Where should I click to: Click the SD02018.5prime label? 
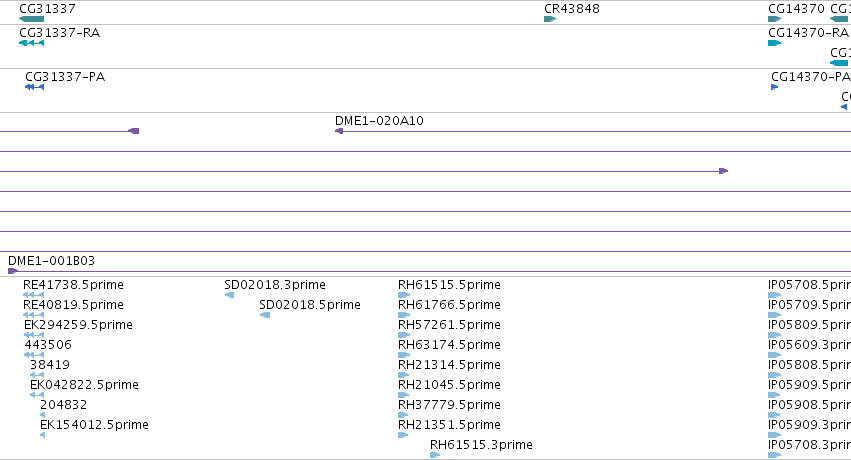point(310,304)
